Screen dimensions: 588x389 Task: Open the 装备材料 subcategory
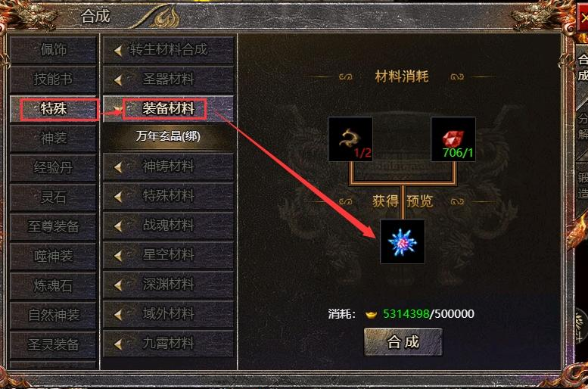pyautogui.click(x=168, y=109)
